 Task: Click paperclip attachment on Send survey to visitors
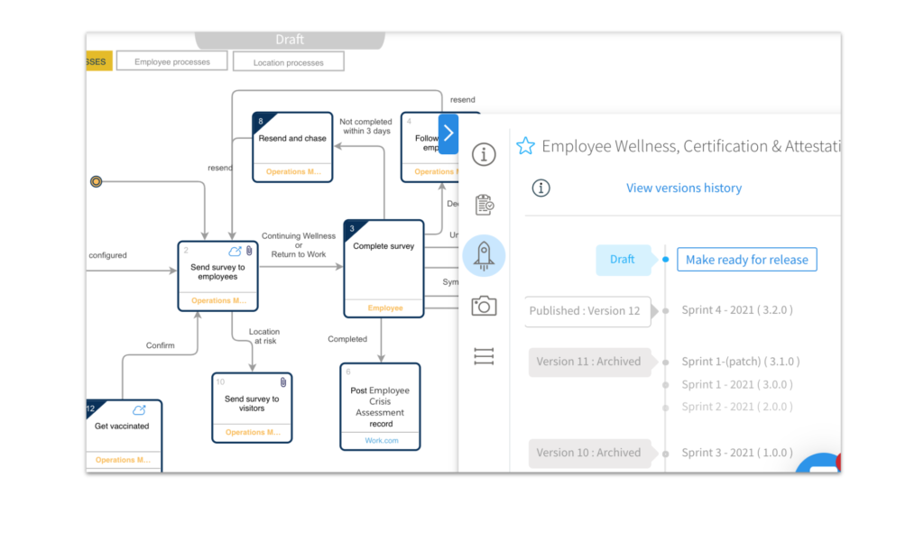pos(283,382)
